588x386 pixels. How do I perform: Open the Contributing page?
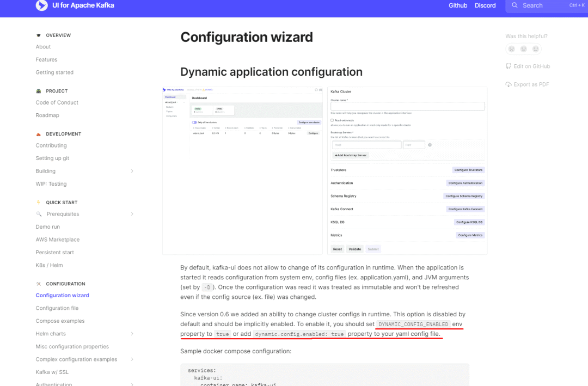(x=51, y=145)
